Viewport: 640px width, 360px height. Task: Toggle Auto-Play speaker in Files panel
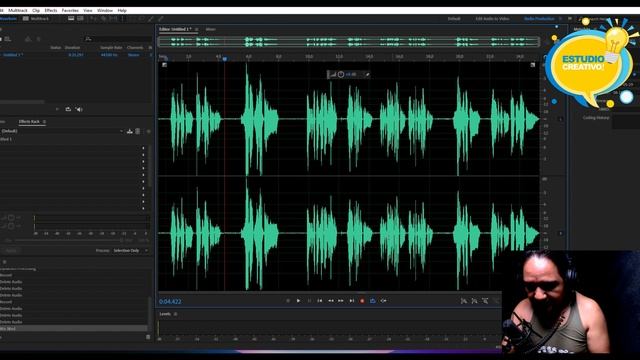[79, 109]
